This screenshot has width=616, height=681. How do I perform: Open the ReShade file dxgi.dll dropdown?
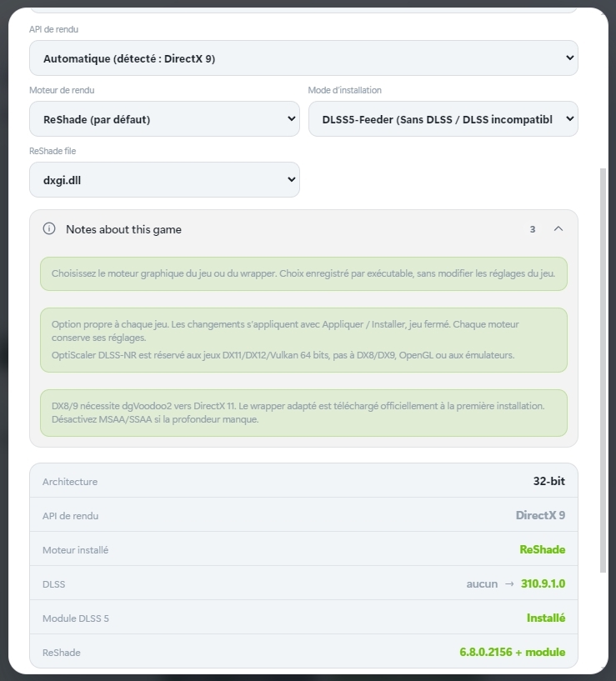tap(165, 180)
